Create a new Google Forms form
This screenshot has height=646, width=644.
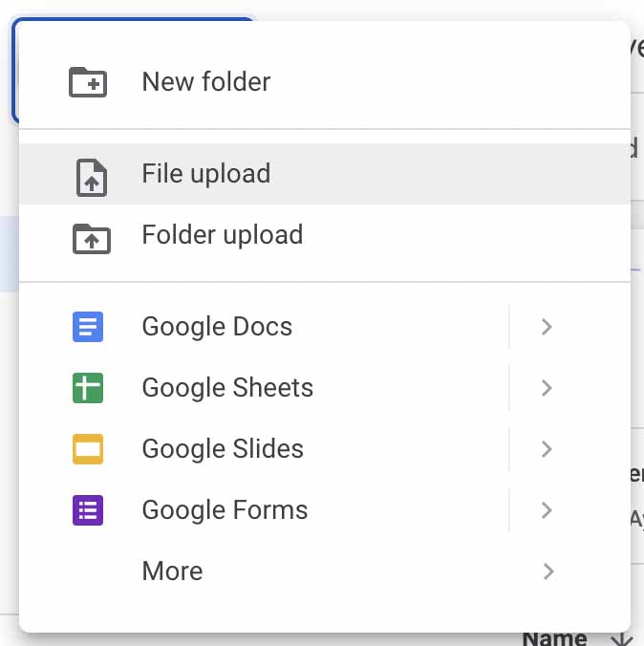click(264, 510)
